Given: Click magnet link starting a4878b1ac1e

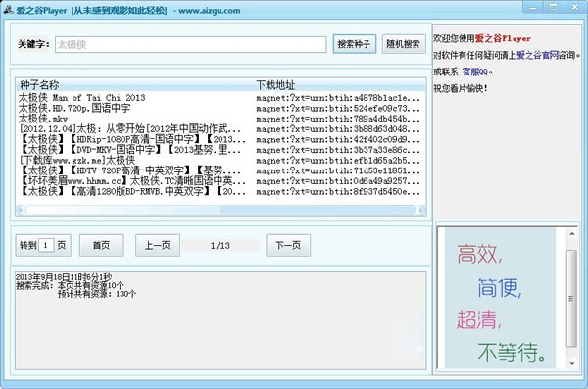Looking at the screenshot, I should point(338,98).
